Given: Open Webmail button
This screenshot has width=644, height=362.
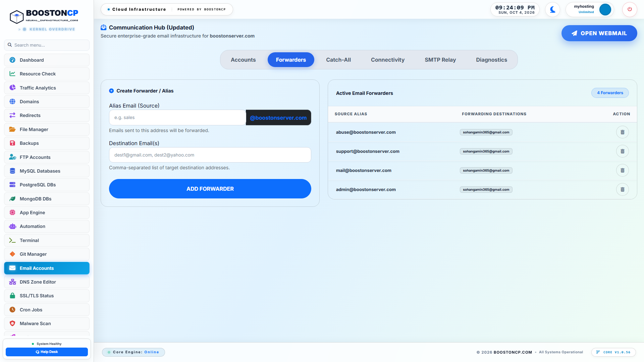Looking at the screenshot, I should [x=599, y=33].
